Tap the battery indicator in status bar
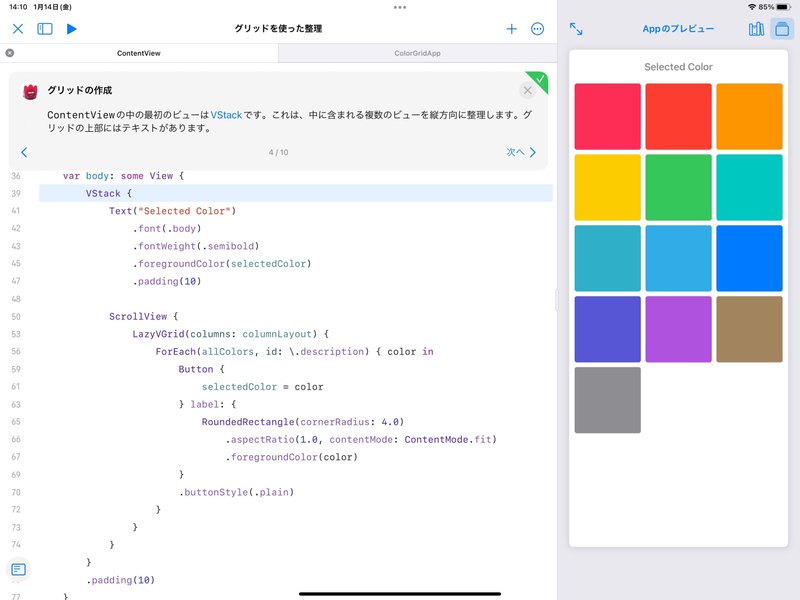Viewport: 800px width, 600px height. point(783,7)
